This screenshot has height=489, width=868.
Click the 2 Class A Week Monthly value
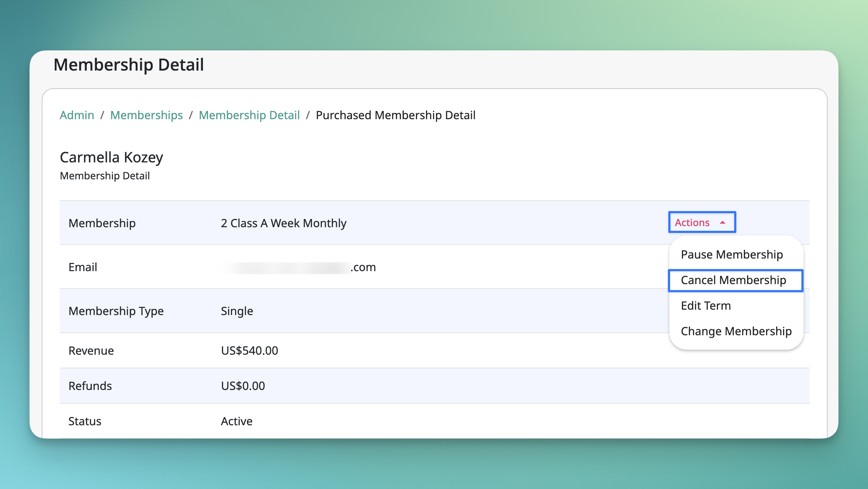point(284,223)
